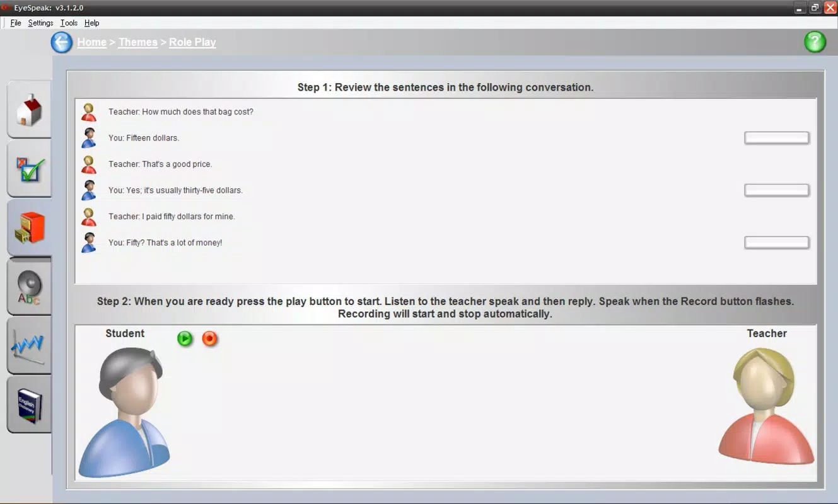This screenshot has height=504, width=838.
Task: Click student icon beside 'Fifty? That's a lot'
Action: 89,243
